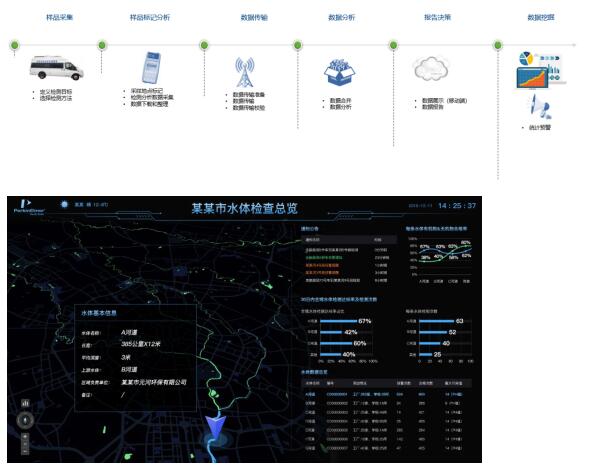Screen dimensions: 590x475
Task: Click the cloud icon under report decision
Action: click(x=431, y=69)
